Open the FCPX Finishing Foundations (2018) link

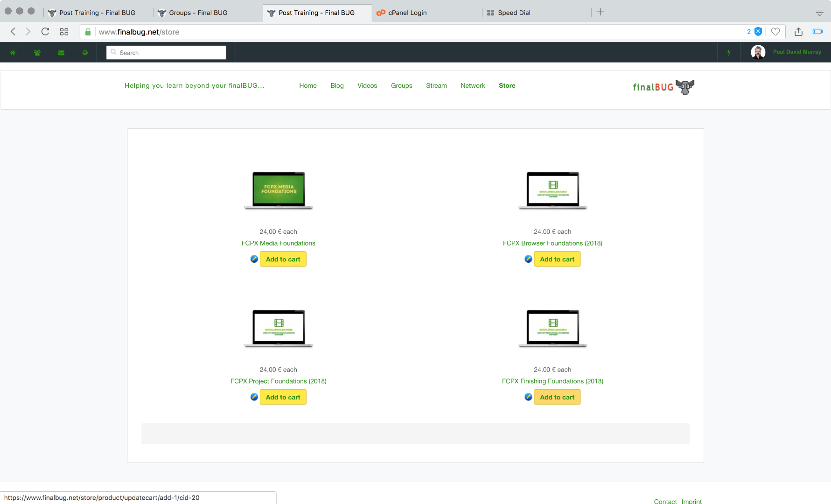(x=552, y=381)
